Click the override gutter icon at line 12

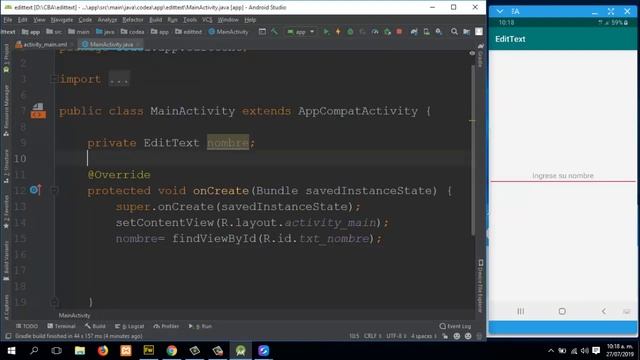[x=35, y=190]
